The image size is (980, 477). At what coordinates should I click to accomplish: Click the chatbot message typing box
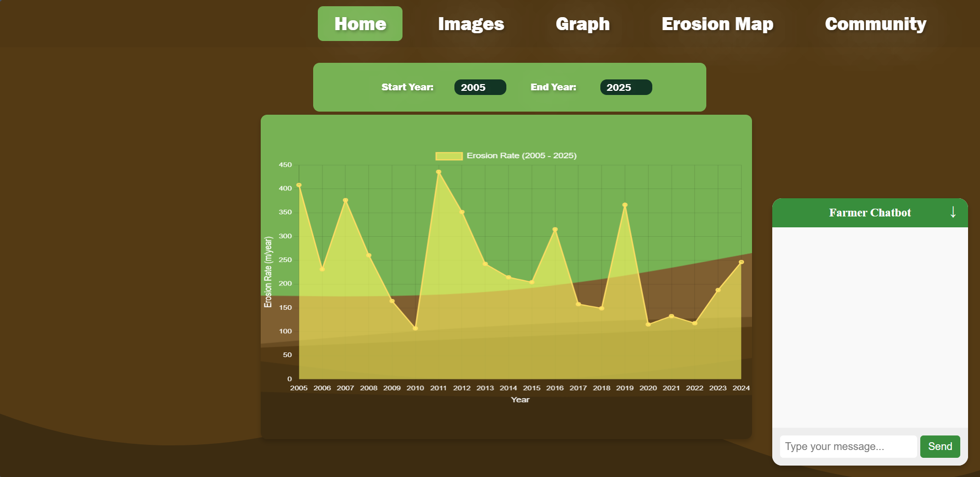(x=848, y=446)
